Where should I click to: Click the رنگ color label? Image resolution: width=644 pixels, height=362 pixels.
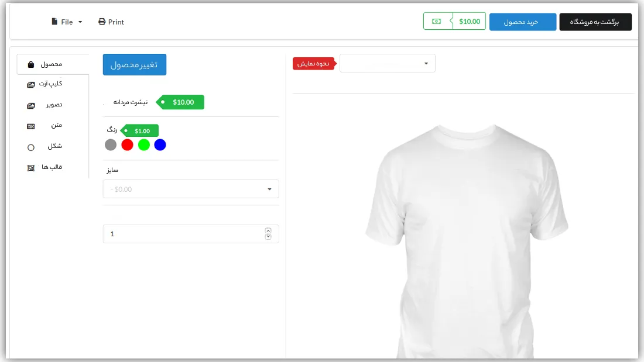pos(112,130)
